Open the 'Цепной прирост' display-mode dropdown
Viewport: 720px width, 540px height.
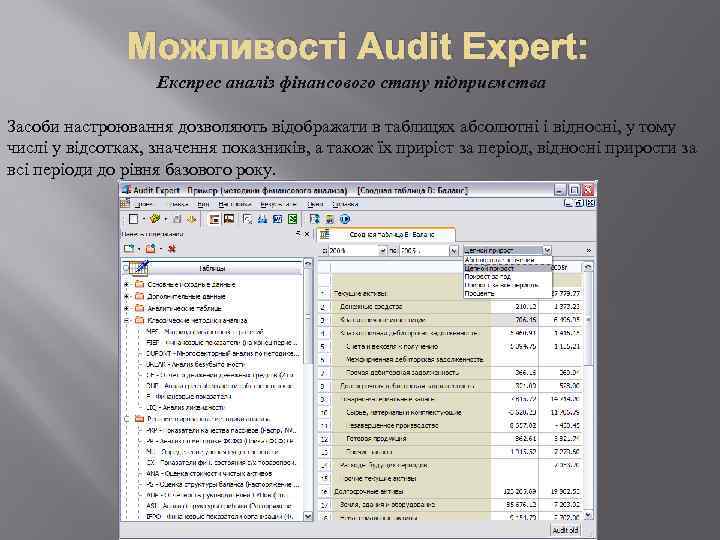(547, 250)
